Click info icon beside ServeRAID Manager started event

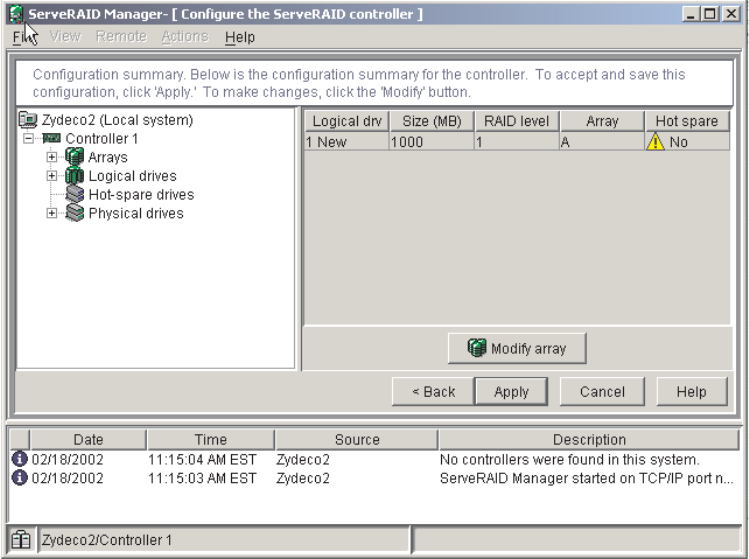coord(19,478)
